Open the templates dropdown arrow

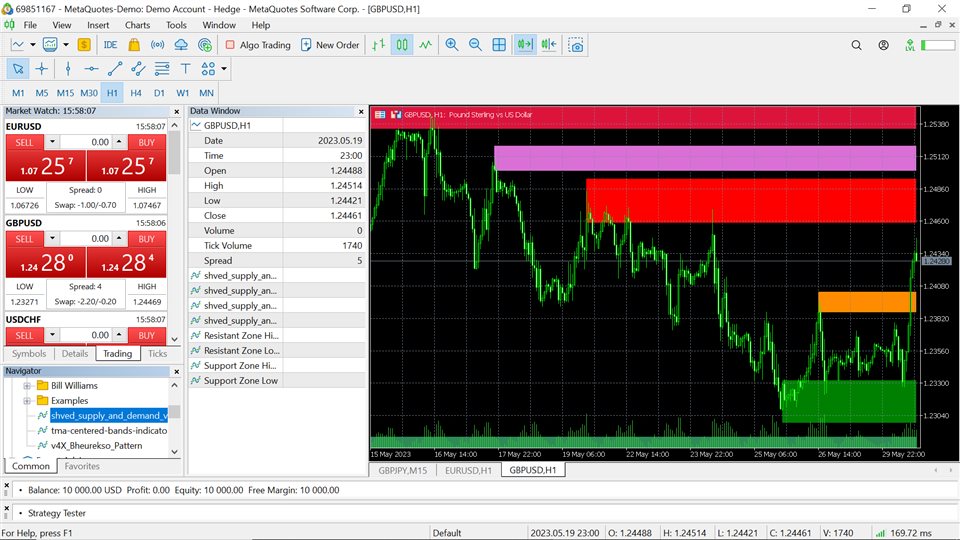click(x=66, y=45)
